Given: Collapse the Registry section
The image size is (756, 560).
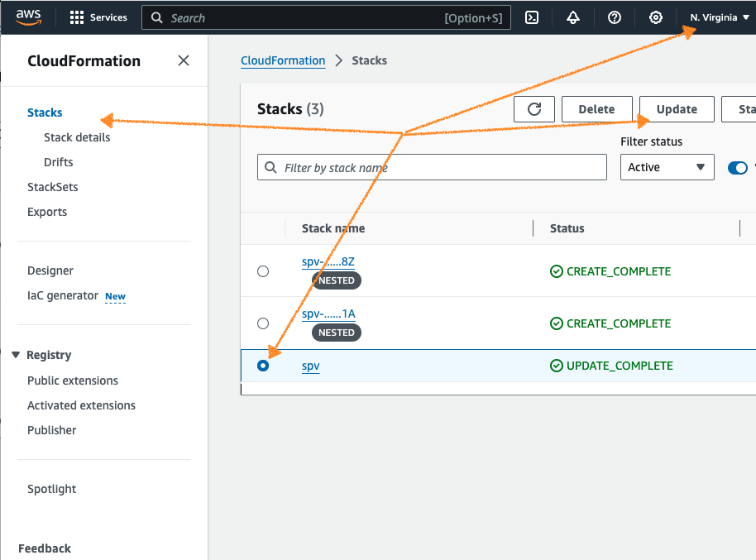Looking at the screenshot, I should 16,355.
